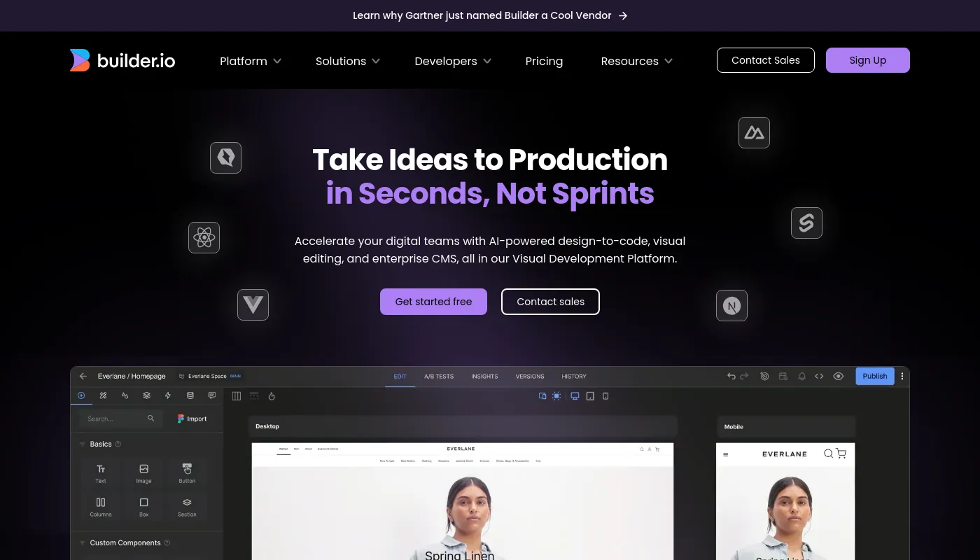Expand the Solutions dropdown menu
Image resolution: width=980 pixels, height=560 pixels.
[x=348, y=61]
